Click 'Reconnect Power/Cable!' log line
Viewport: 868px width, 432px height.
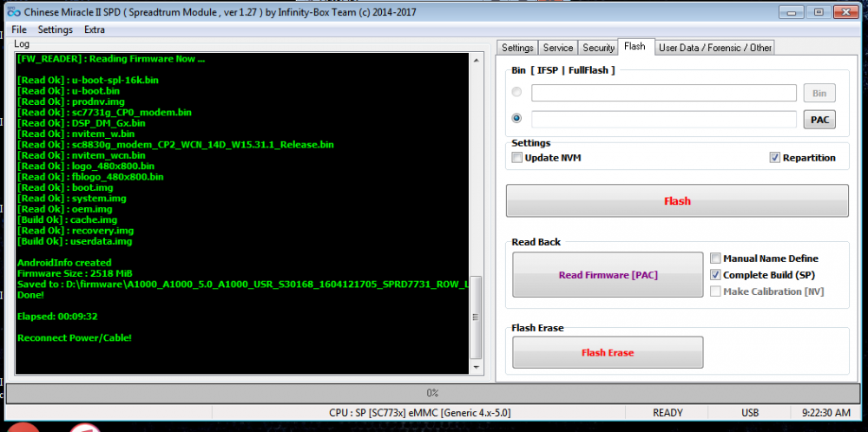75,337
